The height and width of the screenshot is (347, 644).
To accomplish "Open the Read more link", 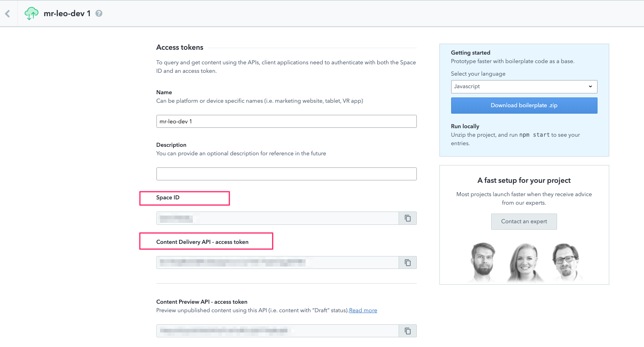I will (x=363, y=311).
